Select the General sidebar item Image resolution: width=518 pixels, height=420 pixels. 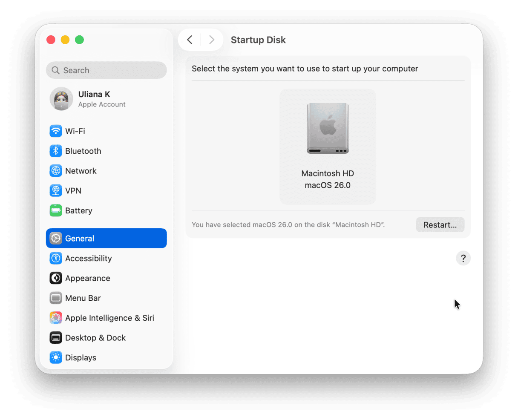coord(106,239)
